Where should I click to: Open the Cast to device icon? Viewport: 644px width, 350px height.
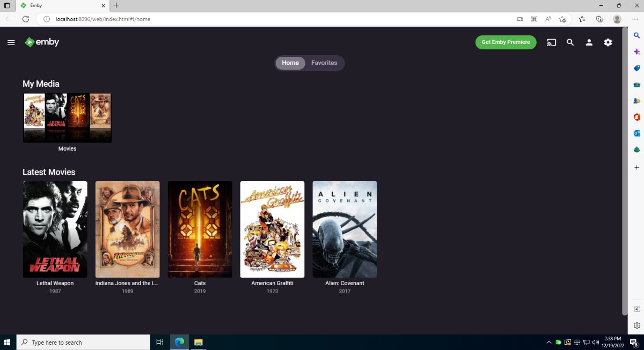[x=551, y=42]
